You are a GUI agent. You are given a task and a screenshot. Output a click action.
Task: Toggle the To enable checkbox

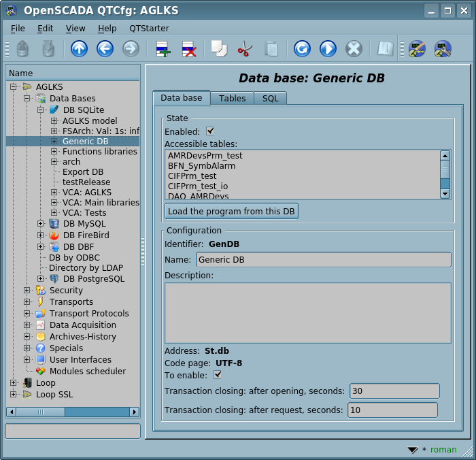[x=218, y=375]
